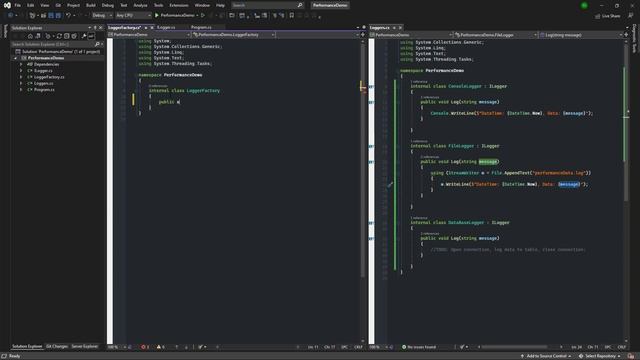Open the Window menu
The image size is (640, 360).
[202, 5]
